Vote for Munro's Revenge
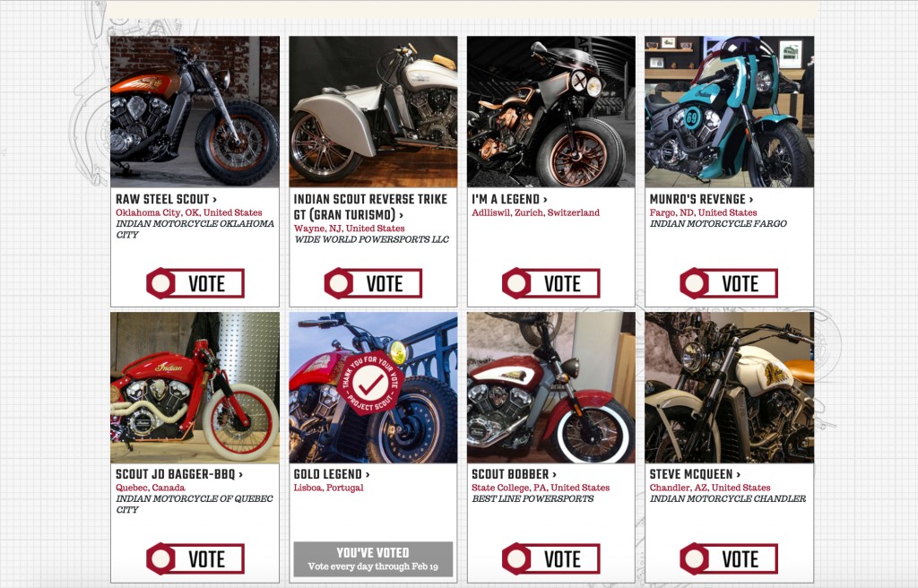The image size is (918, 588). [x=729, y=283]
